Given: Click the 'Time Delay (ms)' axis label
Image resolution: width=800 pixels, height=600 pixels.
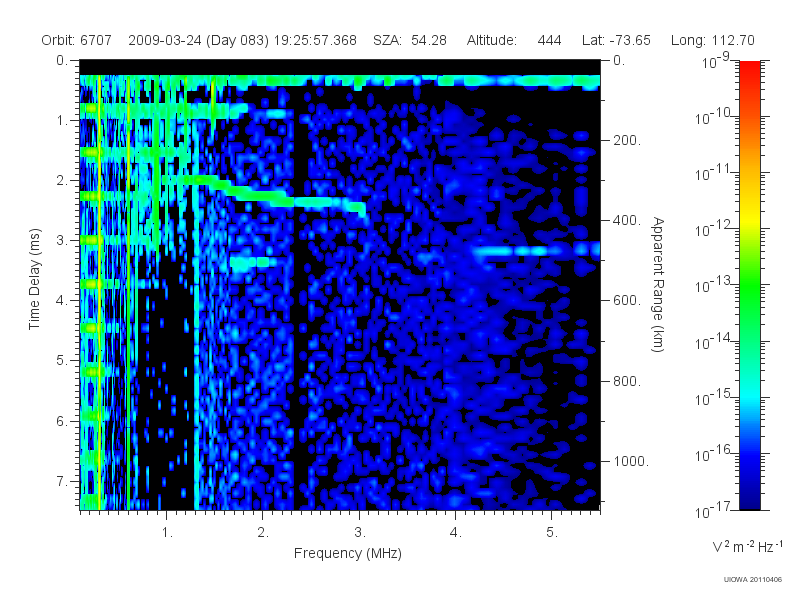Looking at the screenshot, I should (x=34, y=279).
